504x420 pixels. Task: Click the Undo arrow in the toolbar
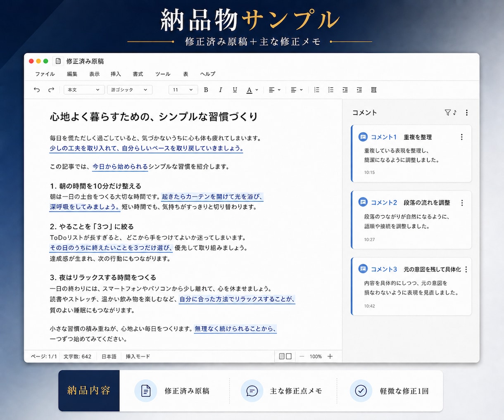pyautogui.click(x=37, y=90)
